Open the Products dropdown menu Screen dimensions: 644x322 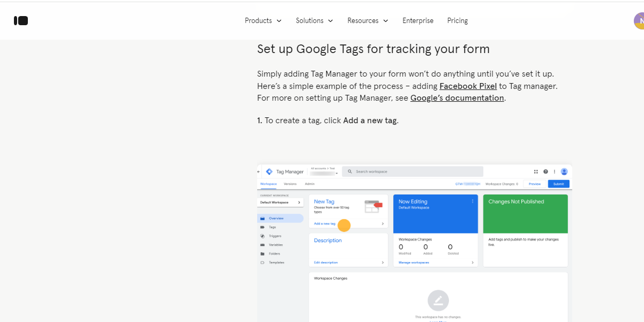[x=263, y=20]
